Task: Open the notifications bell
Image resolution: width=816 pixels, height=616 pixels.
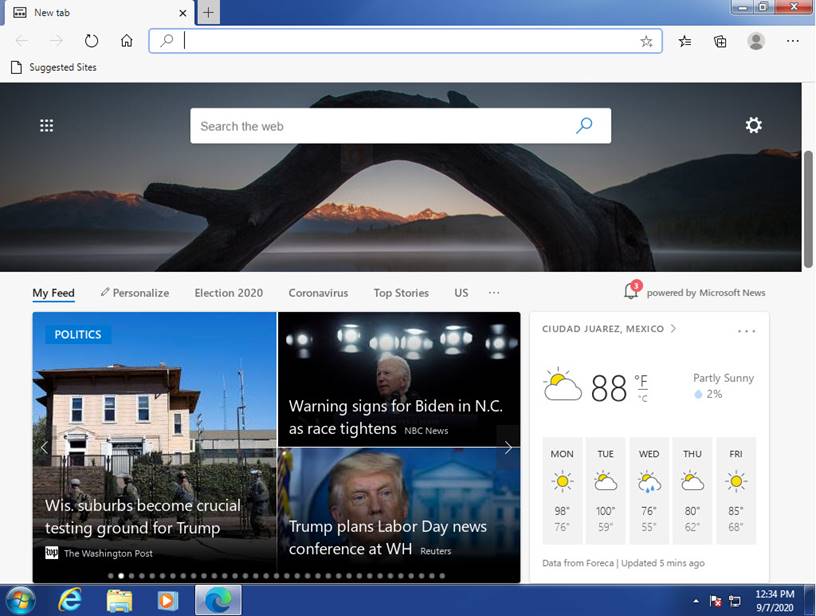Action: [631, 292]
